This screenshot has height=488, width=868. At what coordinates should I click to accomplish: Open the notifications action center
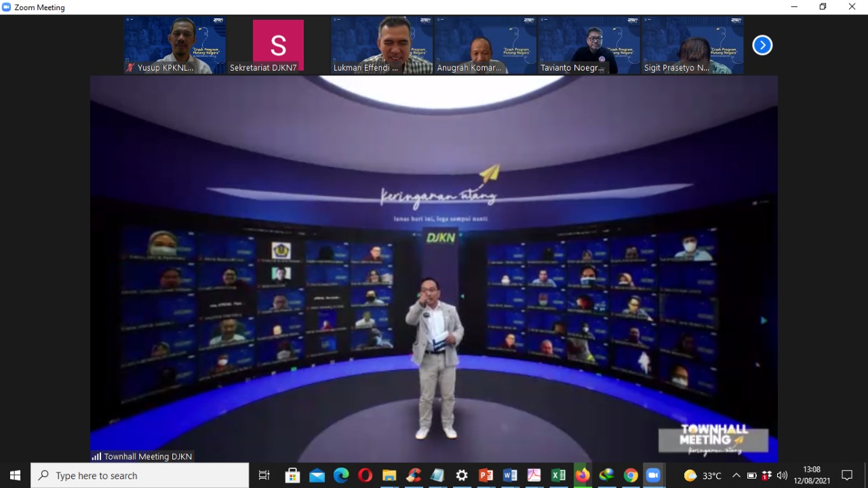click(847, 475)
